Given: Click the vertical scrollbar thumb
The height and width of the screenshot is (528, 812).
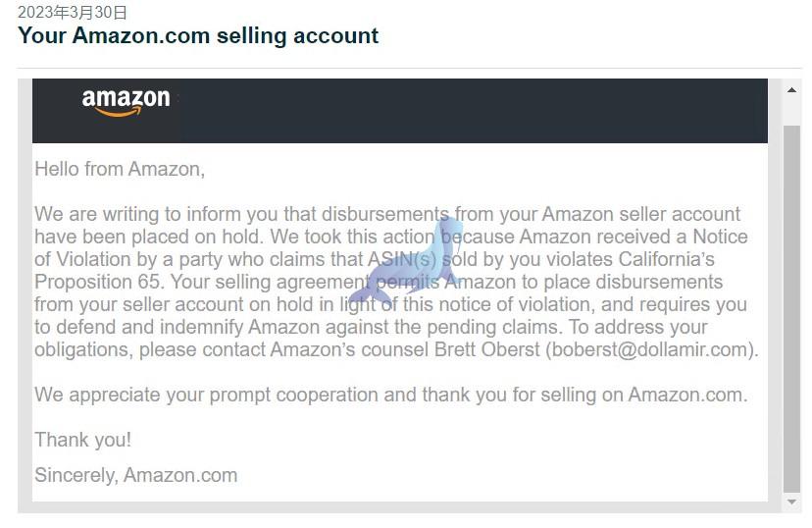Looking at the screenshot, I should coord(791,309).
